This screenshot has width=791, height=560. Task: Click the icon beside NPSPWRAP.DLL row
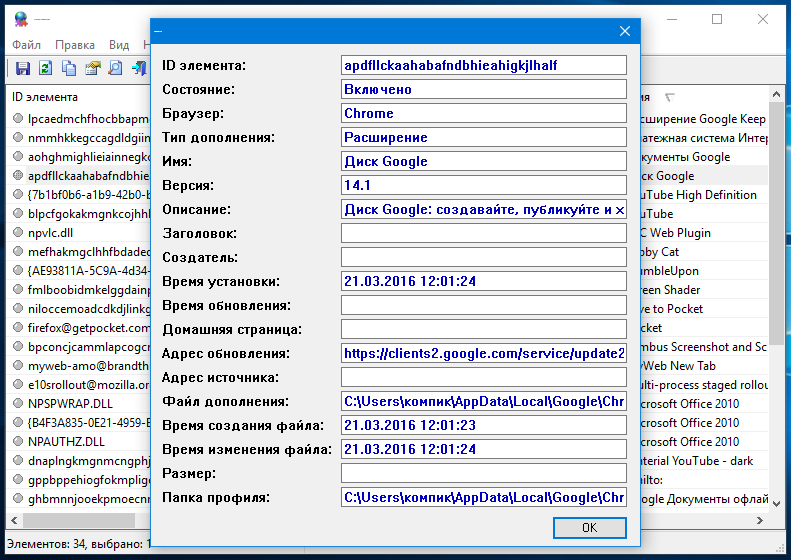pos(18,404)
